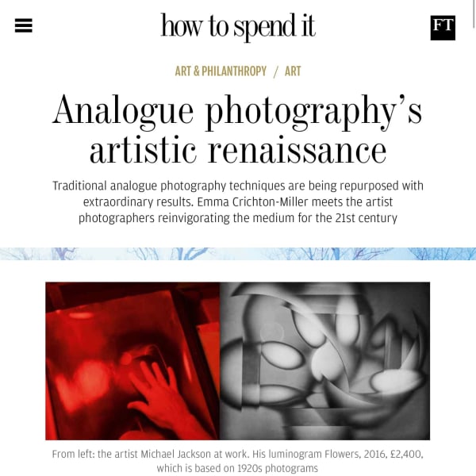Click the article standfirst mentioning Emma Crichton-Miller
This screenshot has height=476, width=476.
(238, 202)
